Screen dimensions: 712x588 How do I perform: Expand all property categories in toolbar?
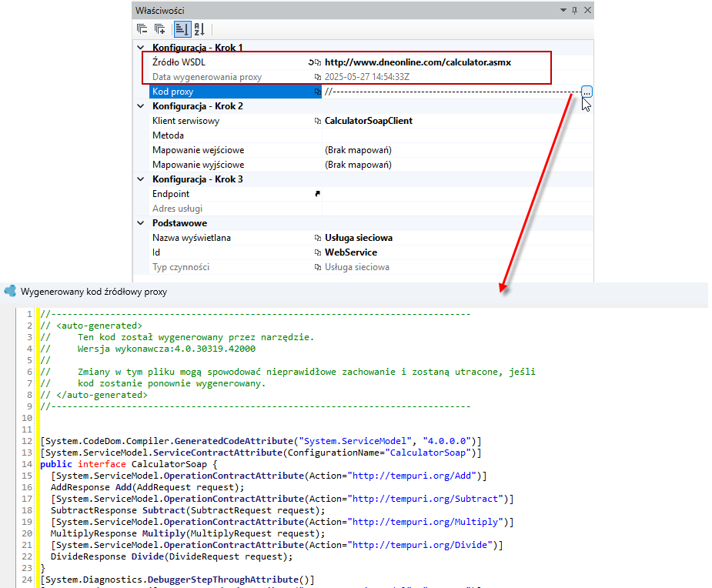tap(159, 29)
